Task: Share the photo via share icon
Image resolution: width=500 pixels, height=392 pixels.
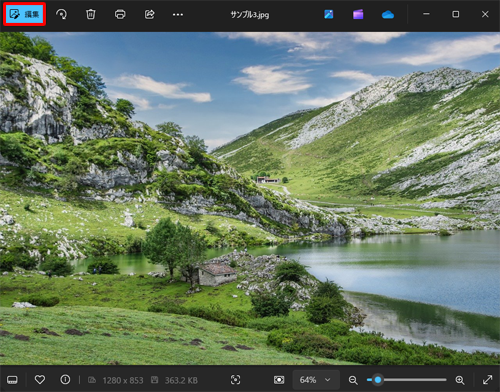Action: tap(149, 14)
